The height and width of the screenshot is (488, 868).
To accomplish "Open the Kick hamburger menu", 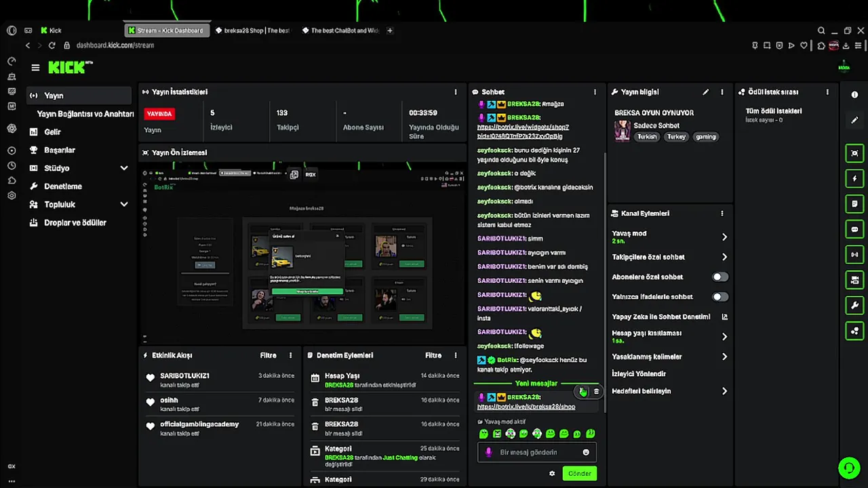I will click(35, 67).
